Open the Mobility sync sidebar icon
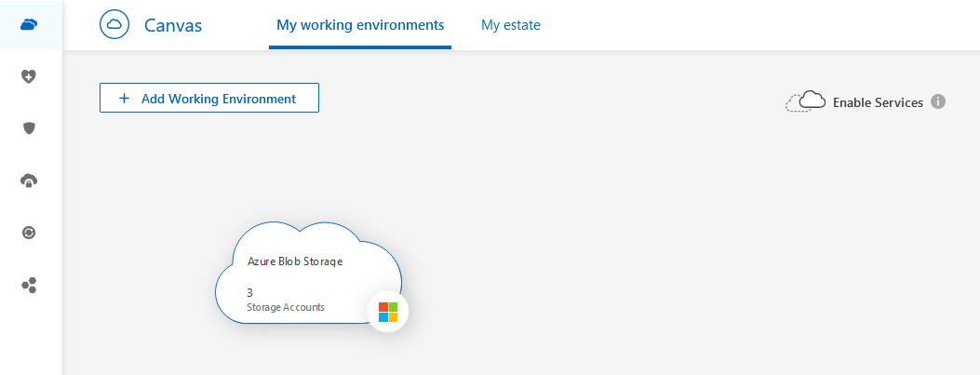The height and width of the screenshot is (375, 980). 30,233
